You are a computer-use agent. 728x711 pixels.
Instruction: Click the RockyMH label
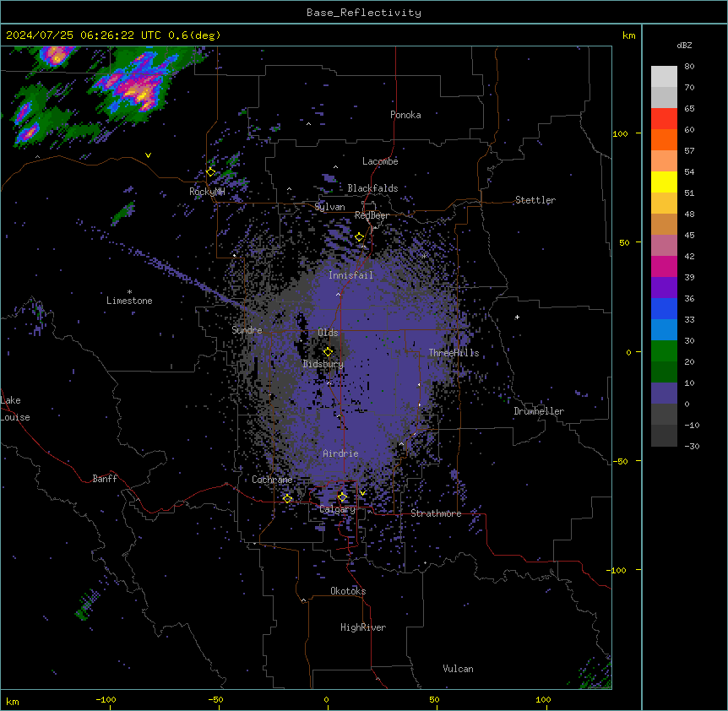click(x=207, y=192)
